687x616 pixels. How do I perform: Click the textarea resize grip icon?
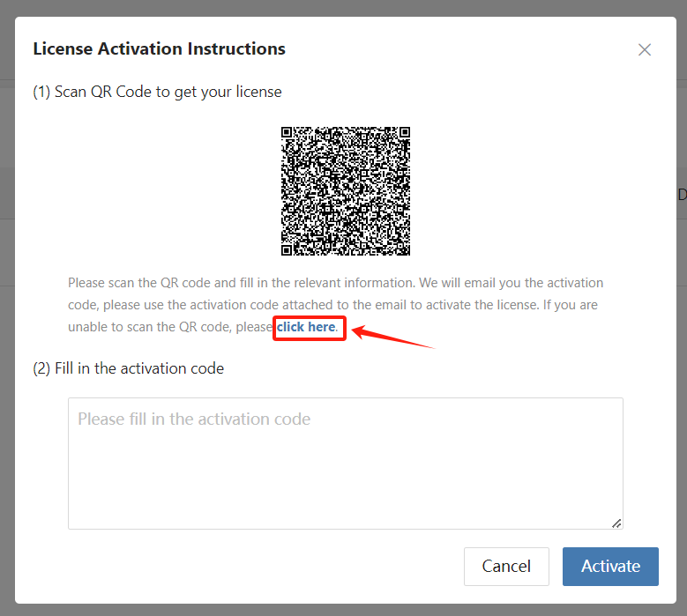(x=616, y=523)
